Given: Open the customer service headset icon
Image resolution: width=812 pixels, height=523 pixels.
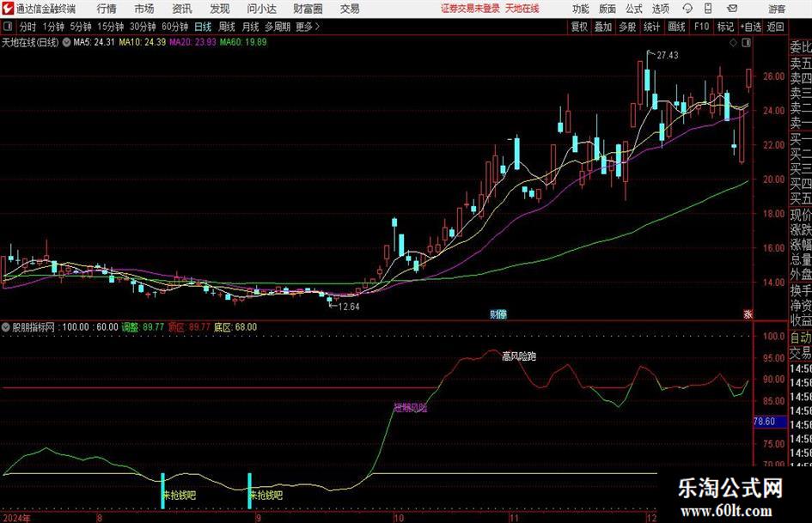Looking at the screenshot, I should pyautogui.click(x=687, y=9).
